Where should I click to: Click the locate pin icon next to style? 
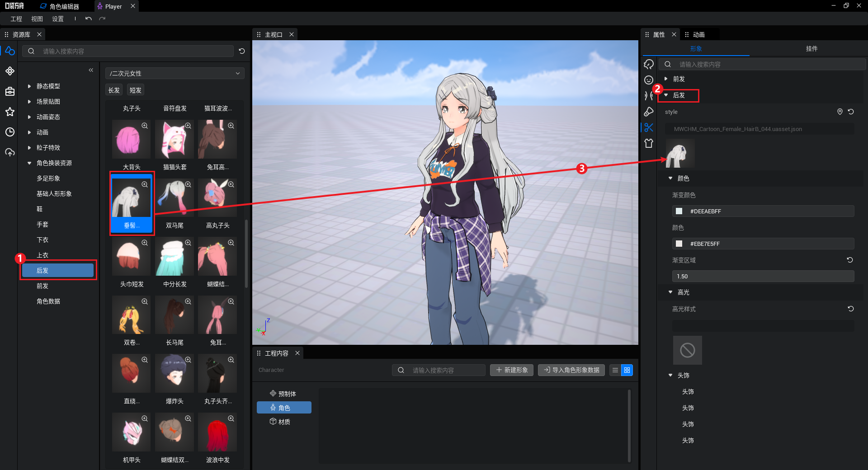click(x=840, y=112)
